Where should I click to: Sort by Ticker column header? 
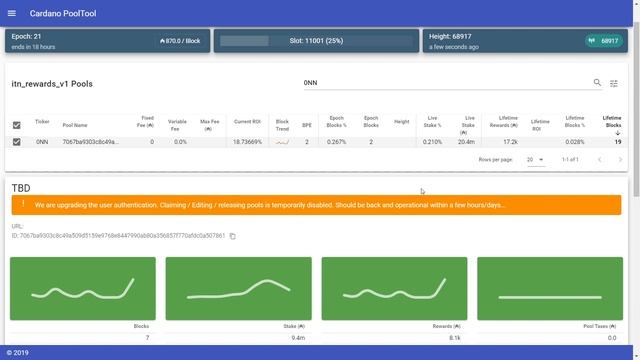(x=42, y=122)
